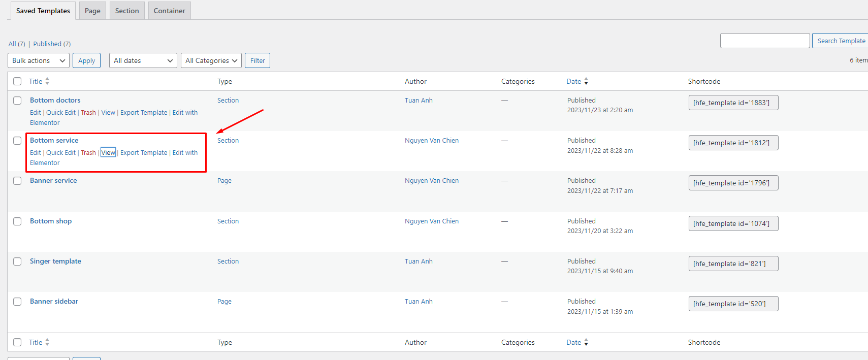Expand the All dates filter dropdown
The height and width of the screenshot is (360, 868).
(x=143, y=60)
